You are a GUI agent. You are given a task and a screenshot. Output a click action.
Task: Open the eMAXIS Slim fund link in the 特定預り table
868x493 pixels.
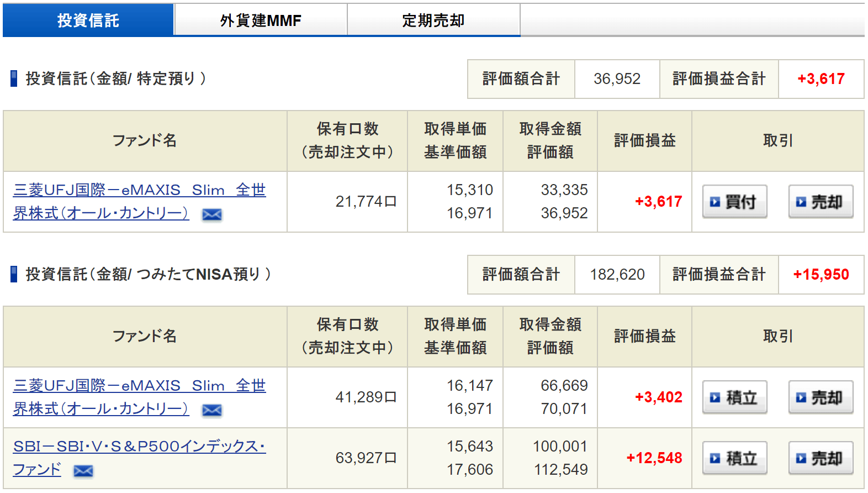[x=139, y=202]
